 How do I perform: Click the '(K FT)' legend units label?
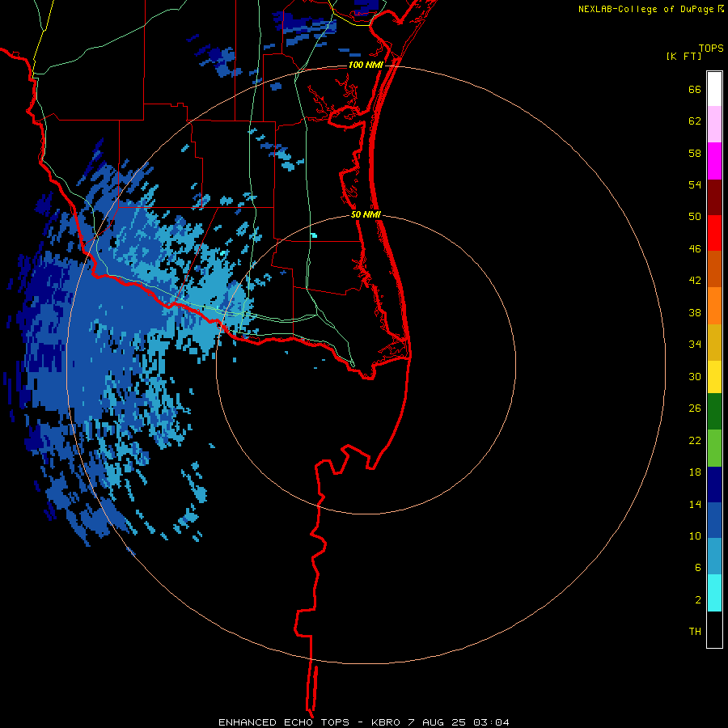point(684,57)
